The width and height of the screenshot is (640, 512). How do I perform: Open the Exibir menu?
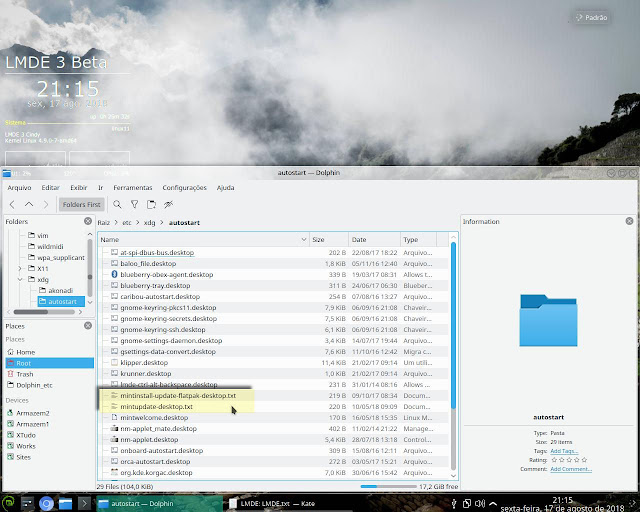pyautogui.click(x=78, y=188)
